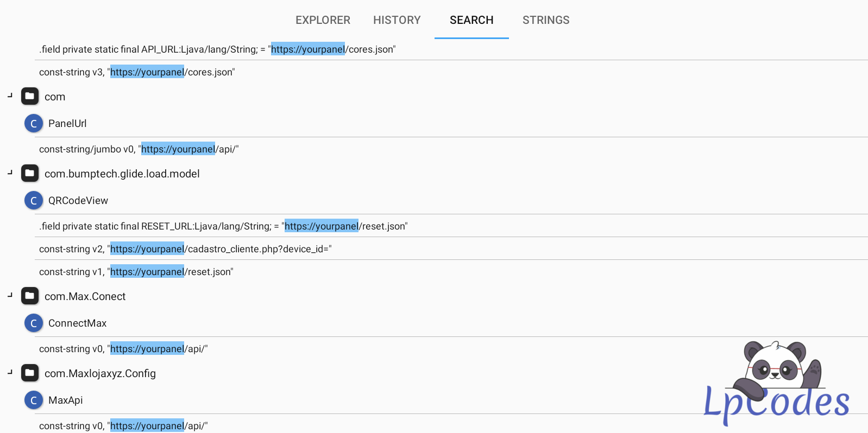The width and height of the screenshot is (868, 433).
Task: Click the SEARCH tab
Action: click(471, 20)
